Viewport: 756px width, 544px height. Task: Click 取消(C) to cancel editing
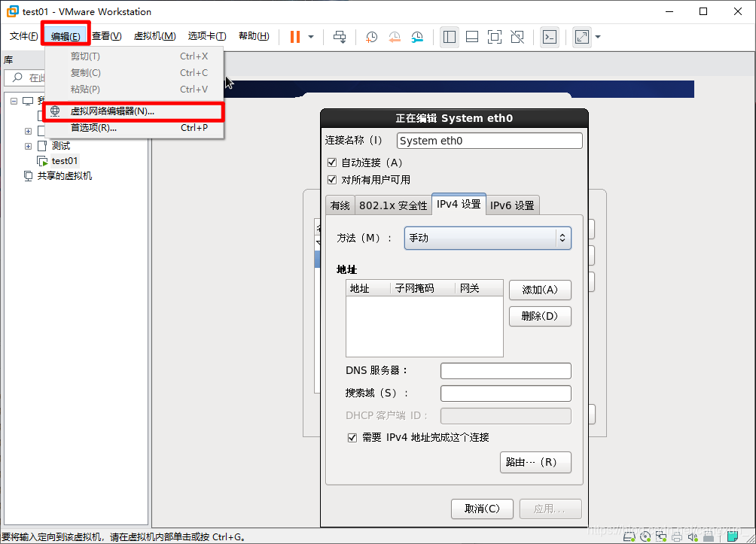(x=482, y=509)
